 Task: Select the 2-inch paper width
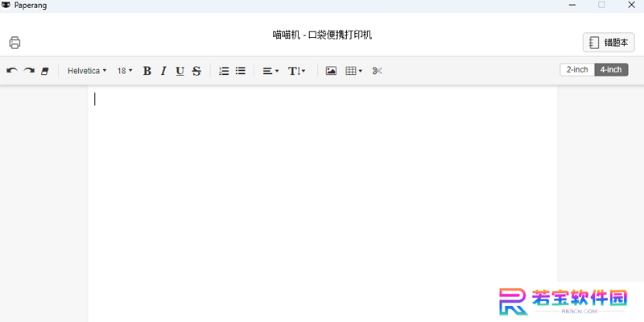pos(577,70)
